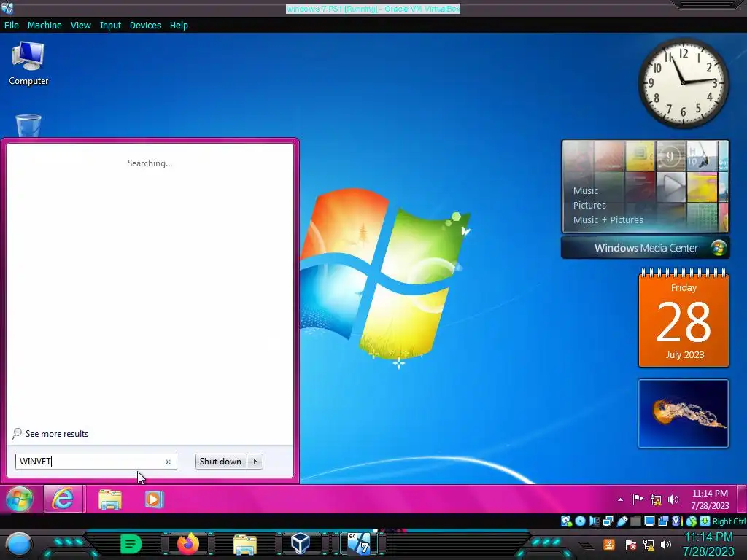
Task: Click the analog clock gadget
Action: click(x=683, y=83)
